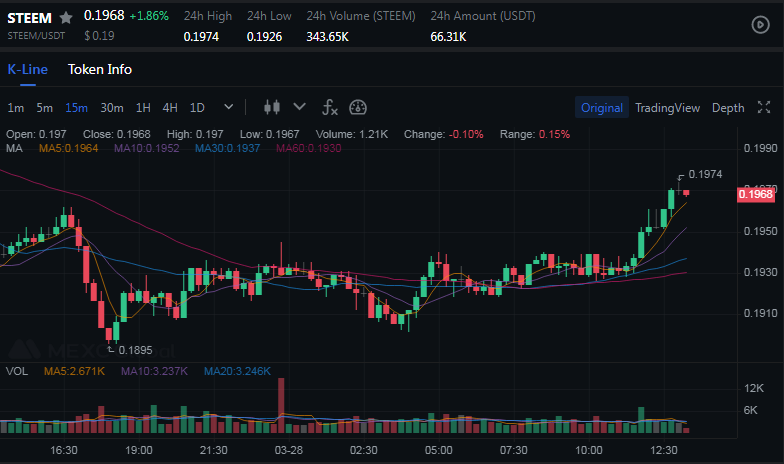
Task: Expand the additional time intervals dropdown
Action: pyautogui.click(x=229, y=107)
